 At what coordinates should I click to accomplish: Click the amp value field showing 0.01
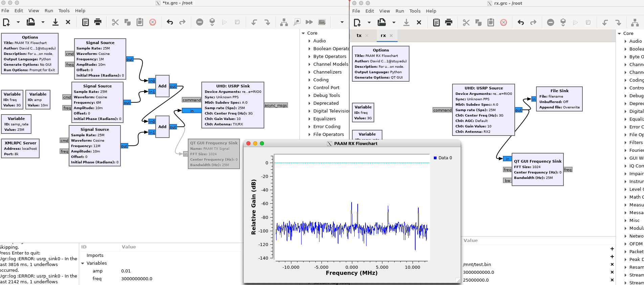click(126, 271)
